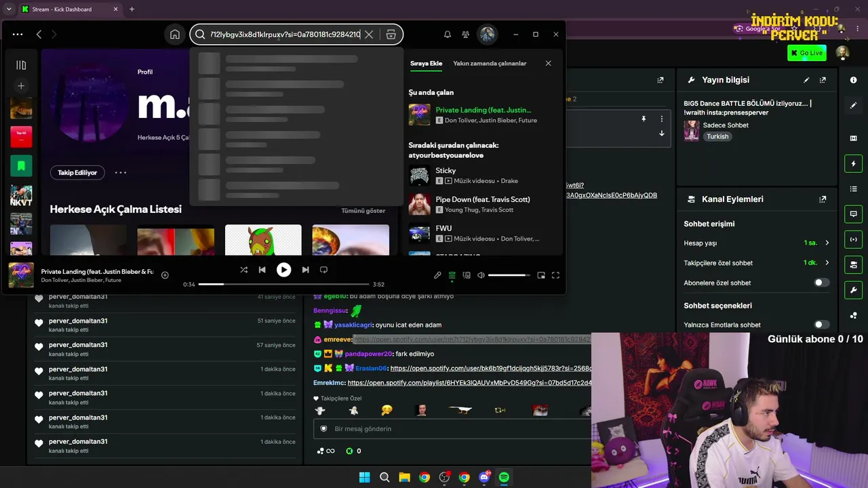Play the current Spotify track

click(283, 270)
